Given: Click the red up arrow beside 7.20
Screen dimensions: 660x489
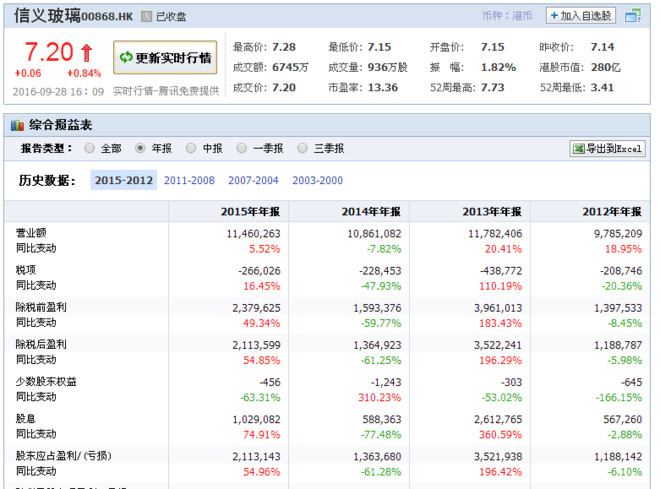Looking at the screenshot, I should (x=87, y=53).
